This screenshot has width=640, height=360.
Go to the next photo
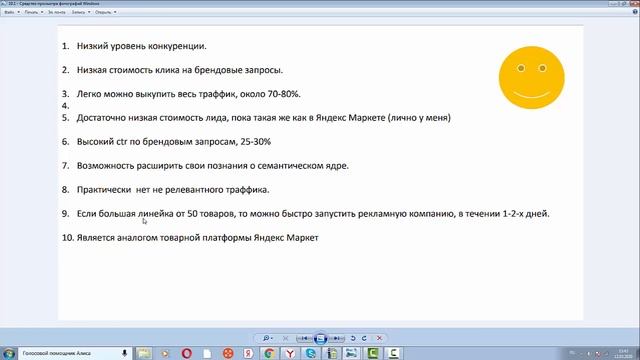(336, 338)
